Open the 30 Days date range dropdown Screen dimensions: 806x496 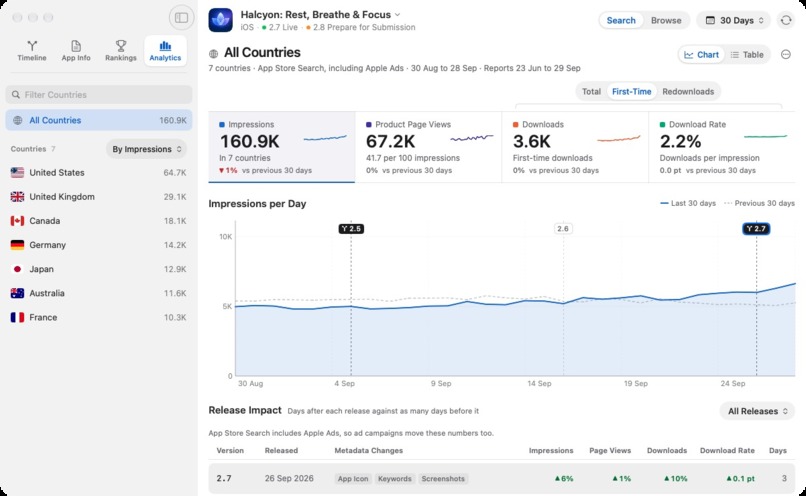coord(734,21)
